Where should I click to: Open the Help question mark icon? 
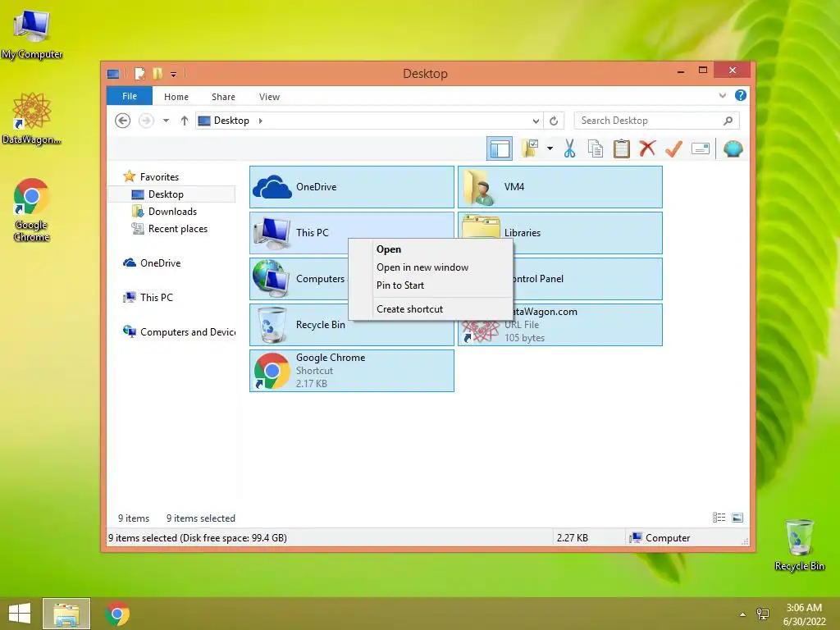[x=741, y=95]
